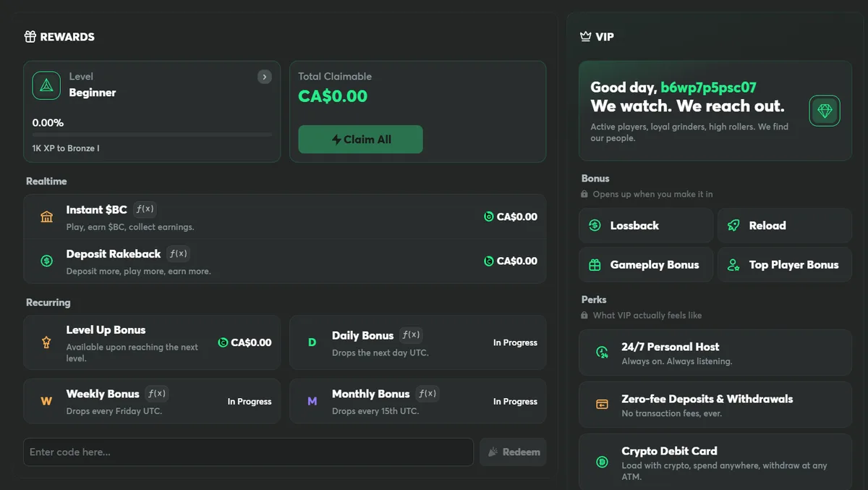This screenshot has height=490, width=868.
Task: Open the Monthly Bonus f(x) badge
Action: pyautogui.click(x=427, y=394)
